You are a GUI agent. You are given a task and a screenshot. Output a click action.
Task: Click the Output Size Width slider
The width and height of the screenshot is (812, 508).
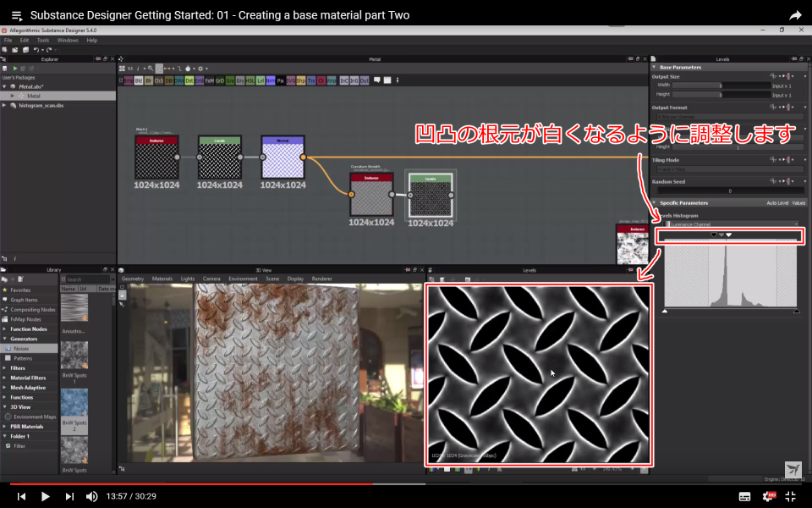click(721, 86)
